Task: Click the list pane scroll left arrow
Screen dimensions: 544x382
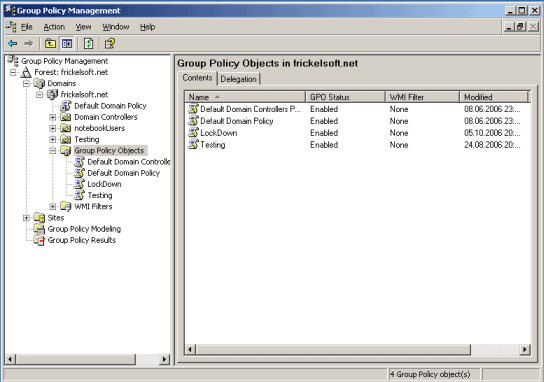Action: coord(190,349)
